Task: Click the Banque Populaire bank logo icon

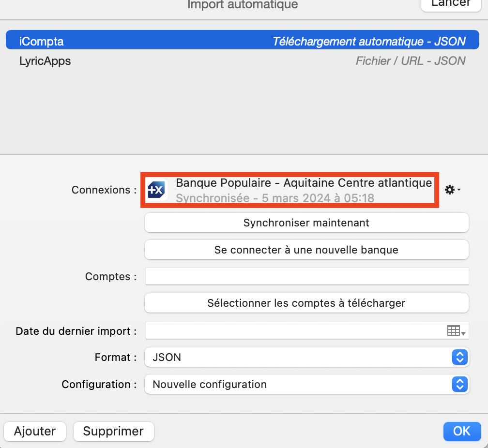Action: (x=156, y=190)
